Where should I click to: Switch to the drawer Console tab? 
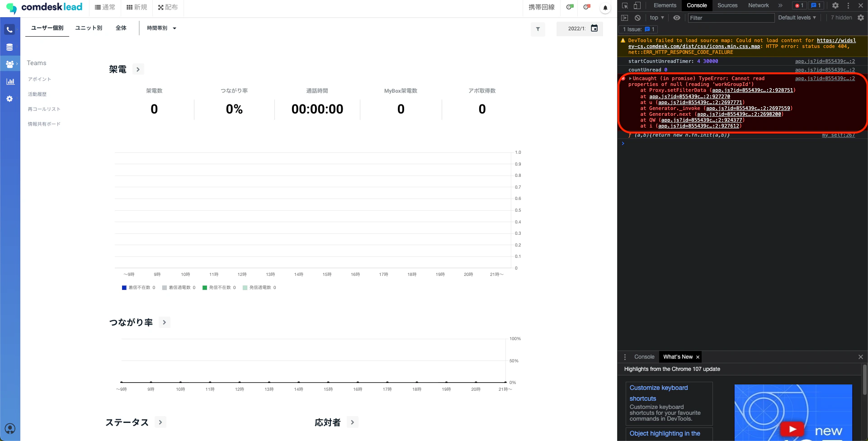pyautogui.click(x=644, y=357)
